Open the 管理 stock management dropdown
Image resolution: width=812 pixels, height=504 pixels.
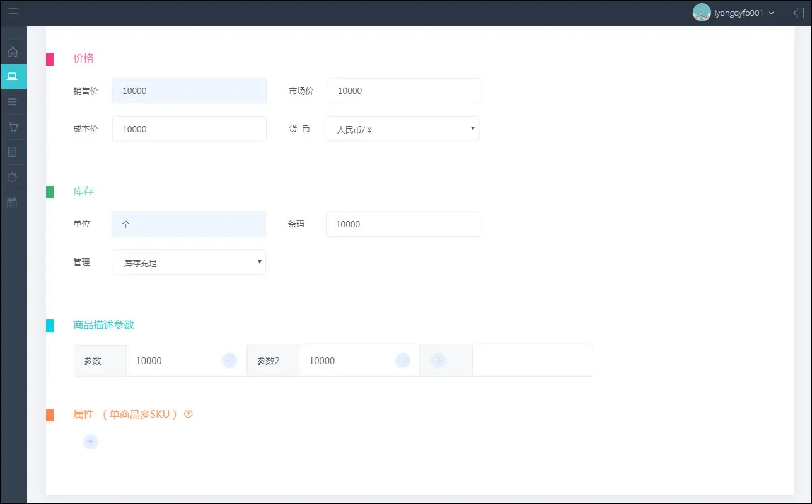coord(188,263)
